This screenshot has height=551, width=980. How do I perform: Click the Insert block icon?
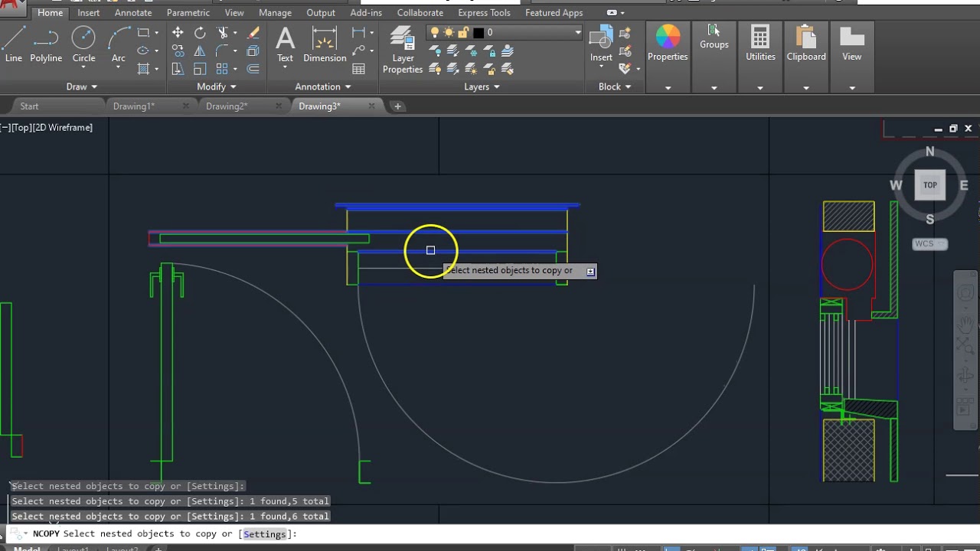[601, 44]
